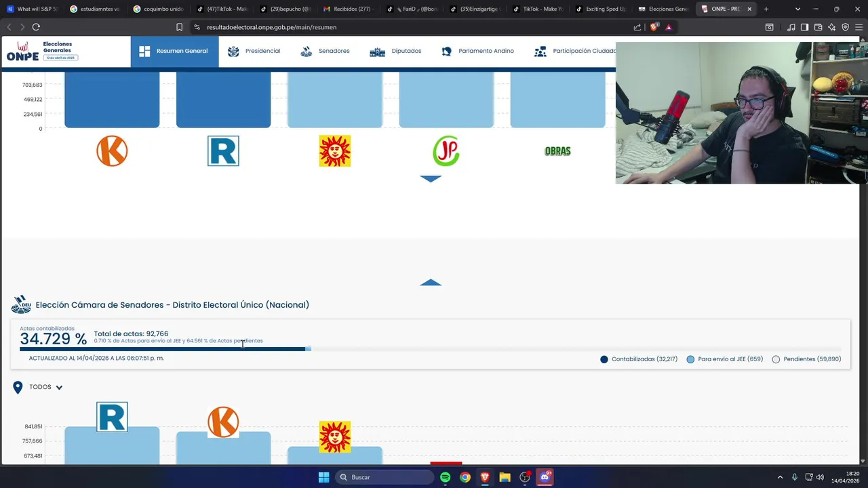
Task: Bookmark this page
Action: point(179,27)
